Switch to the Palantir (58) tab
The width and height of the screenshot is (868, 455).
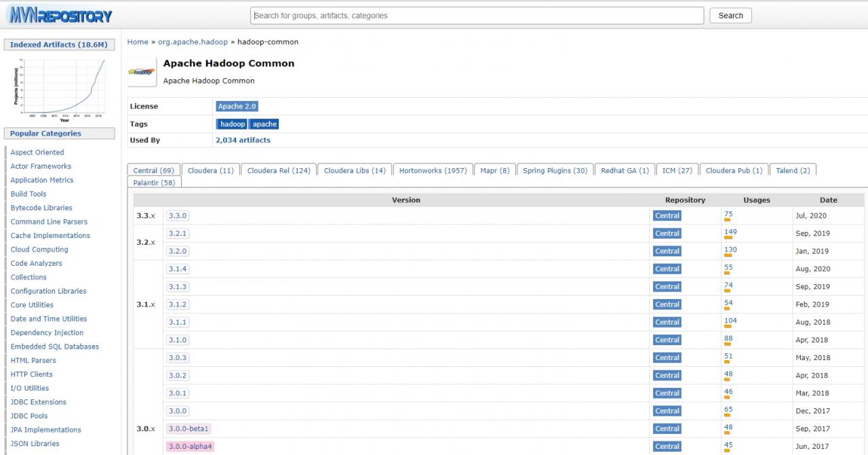(154, 182)
